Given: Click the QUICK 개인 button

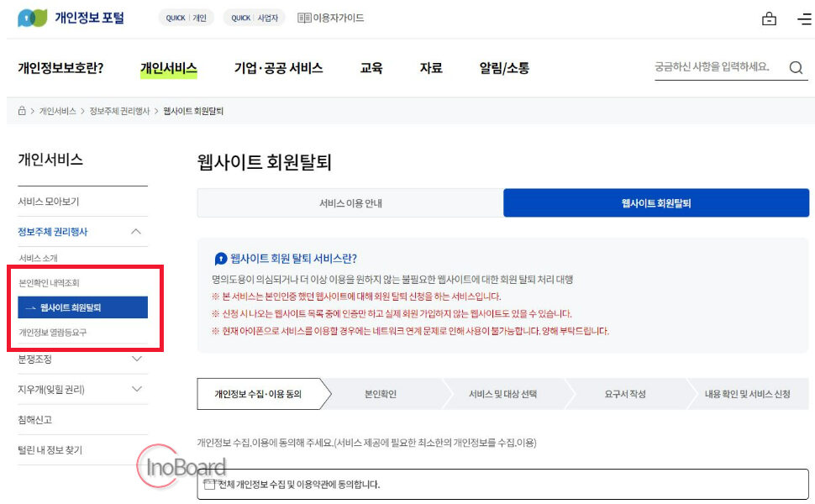Looking at the screenshot, I should (186, 18).
